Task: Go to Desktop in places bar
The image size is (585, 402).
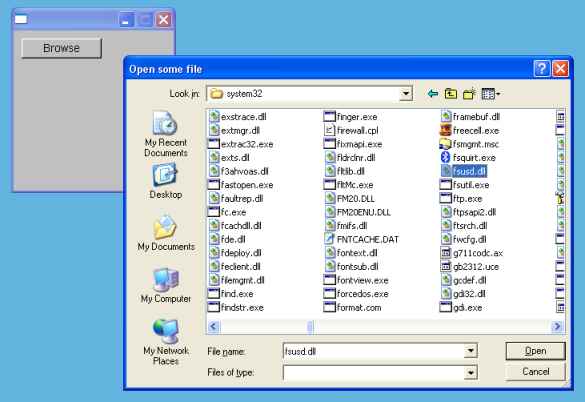Action: pyautogui.click(x=166, y=181)
